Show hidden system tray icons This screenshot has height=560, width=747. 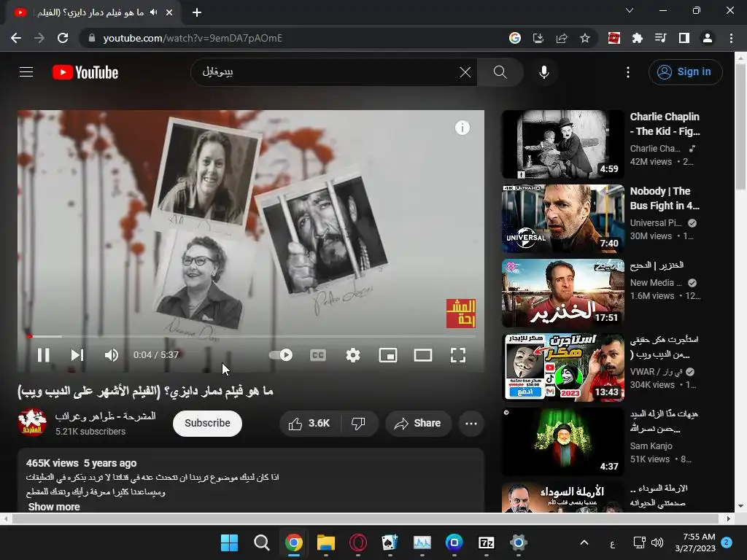click(584, 542)
